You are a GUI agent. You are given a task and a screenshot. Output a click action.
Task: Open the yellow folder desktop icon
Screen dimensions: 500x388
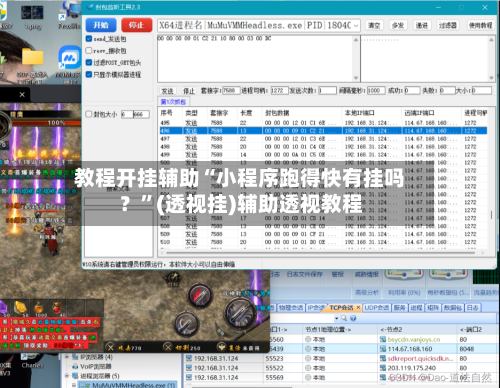pos(32,57)
